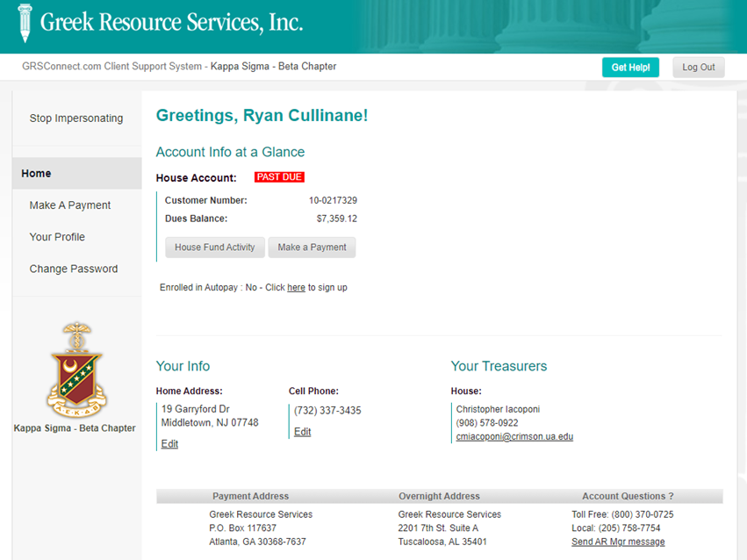Screen dimensions: 747x560
Task: Log Out of the account
Action: [x=699, y=67]
